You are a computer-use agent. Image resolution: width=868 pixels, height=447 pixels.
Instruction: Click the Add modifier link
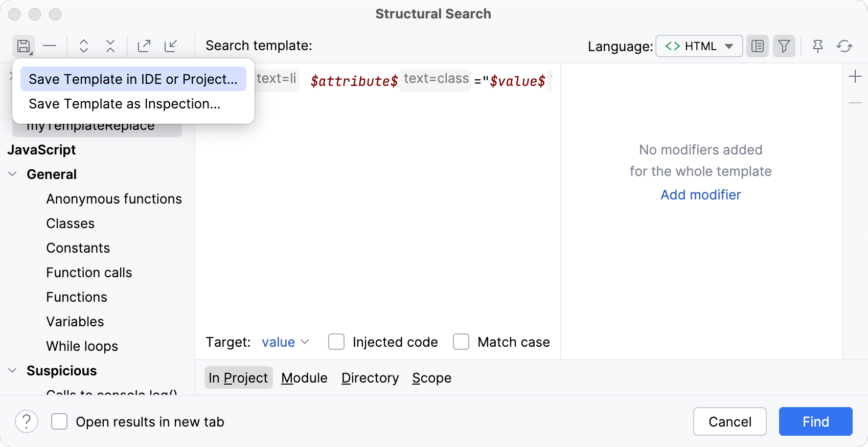pos(700,195)
